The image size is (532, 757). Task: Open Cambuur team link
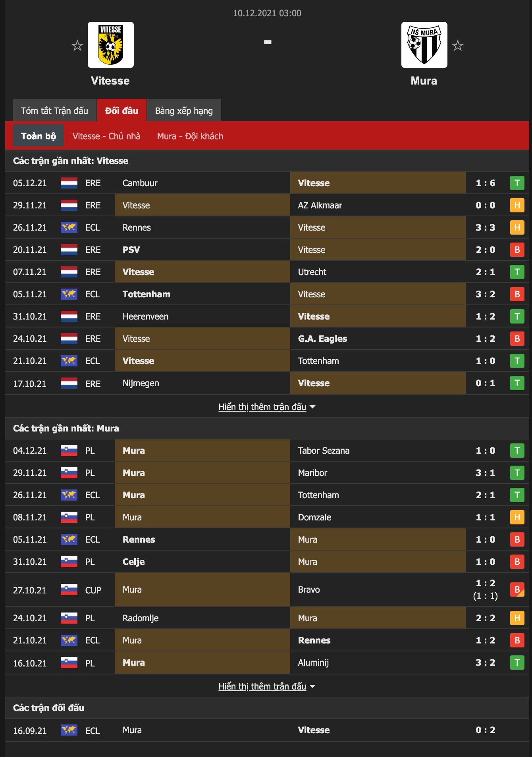(x=140, y=183)
